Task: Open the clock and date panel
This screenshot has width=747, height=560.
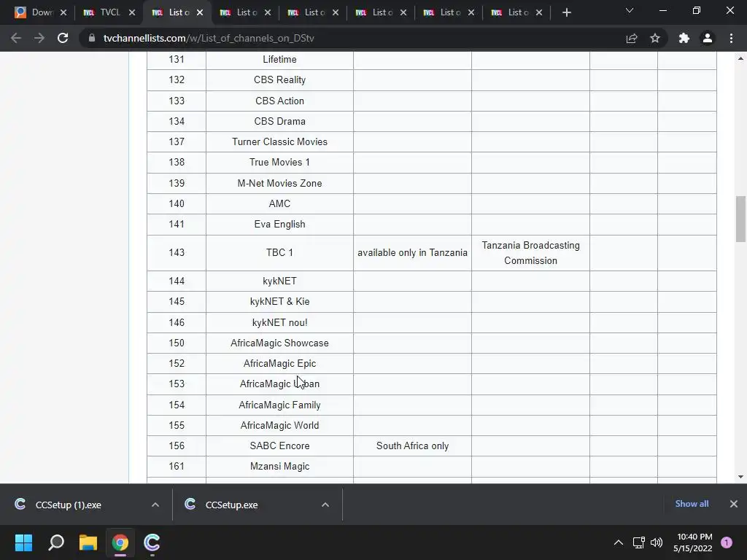Action: [x=693, y=542]
